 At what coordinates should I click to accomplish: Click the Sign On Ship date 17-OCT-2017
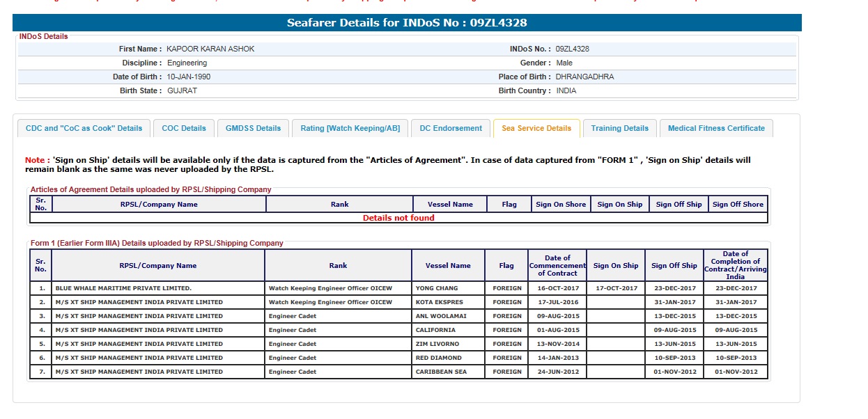pyautogui.click(x=615, y=288)
